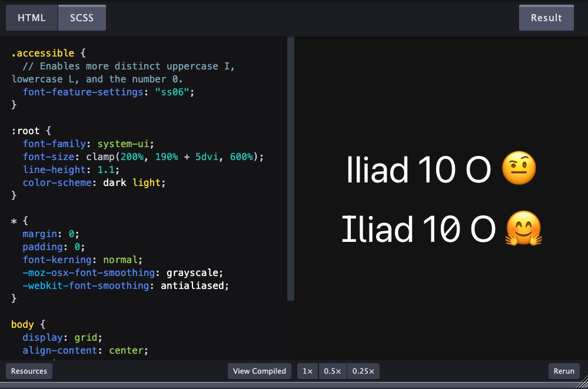This screenshot has width=588, height=389.
Task: Switch to the SCSS tab
Action: click(82, 18)
